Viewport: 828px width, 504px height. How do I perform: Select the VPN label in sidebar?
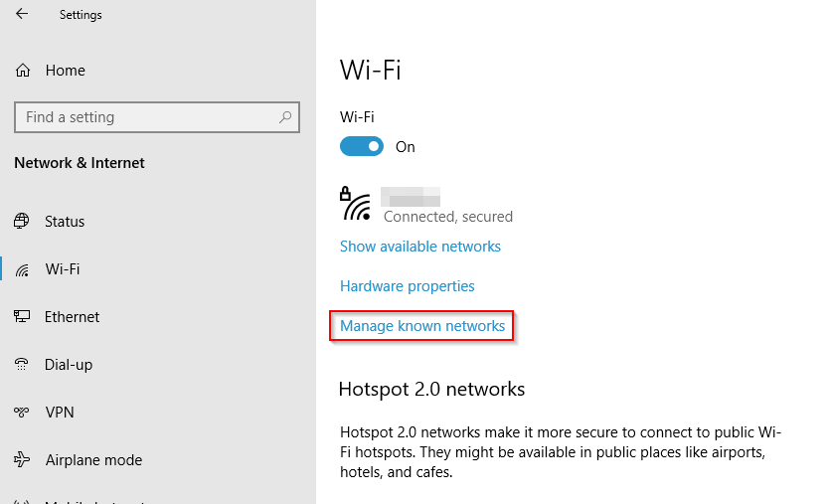pyautogui.click(x=60, y=413)
